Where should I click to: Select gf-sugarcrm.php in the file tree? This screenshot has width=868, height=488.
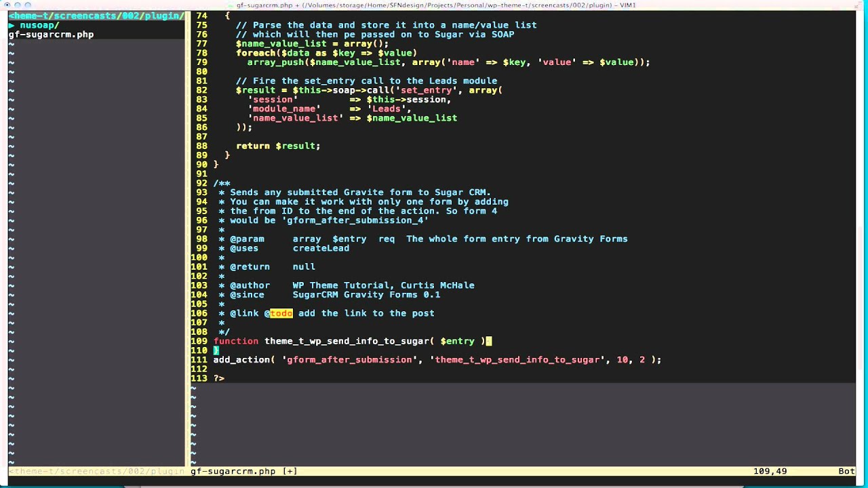tap(51, 35)
